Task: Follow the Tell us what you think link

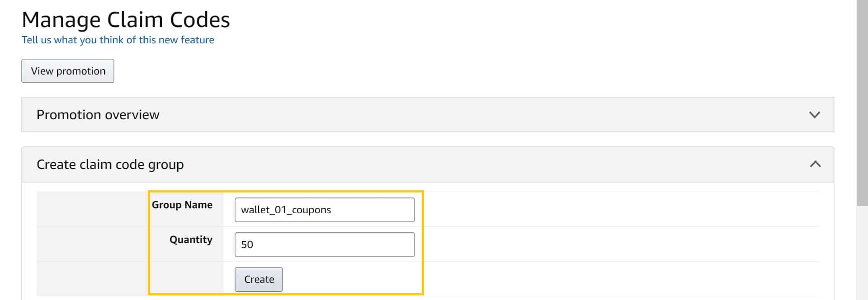Action: 118,40
